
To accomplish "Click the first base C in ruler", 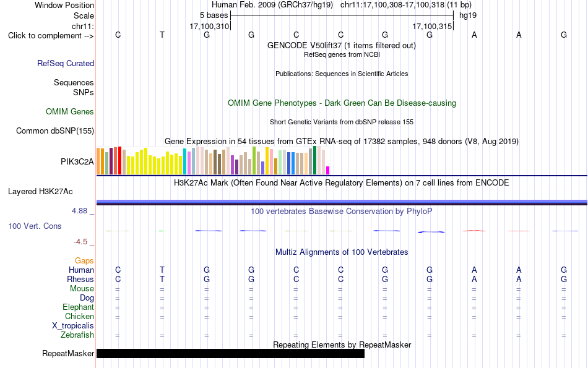I will point(118,35).
